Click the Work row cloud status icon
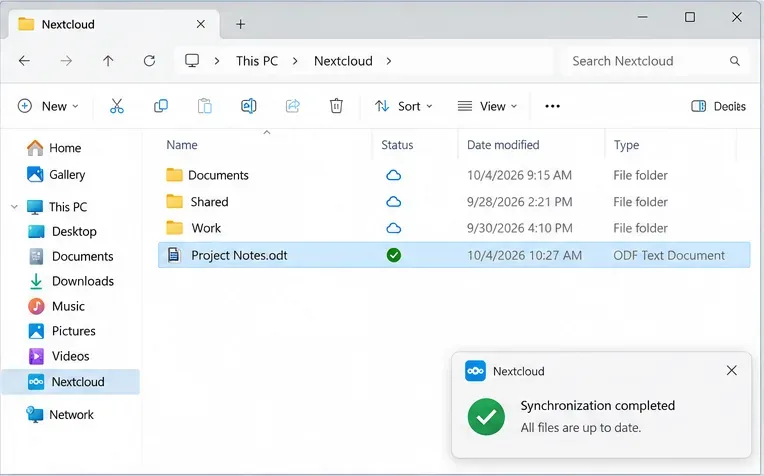 tap(394, 228)
